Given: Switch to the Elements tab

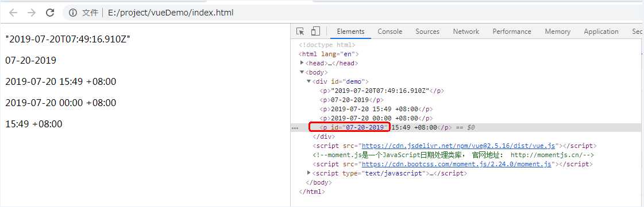Looking at the screenshot, I should pos(350,32).
